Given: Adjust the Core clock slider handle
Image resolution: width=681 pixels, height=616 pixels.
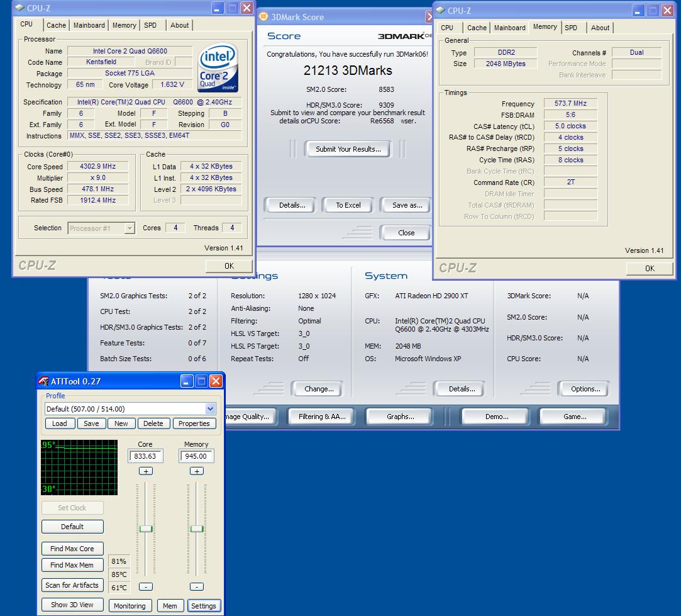Looking at the screenshot, I should (x=146, y=529).
